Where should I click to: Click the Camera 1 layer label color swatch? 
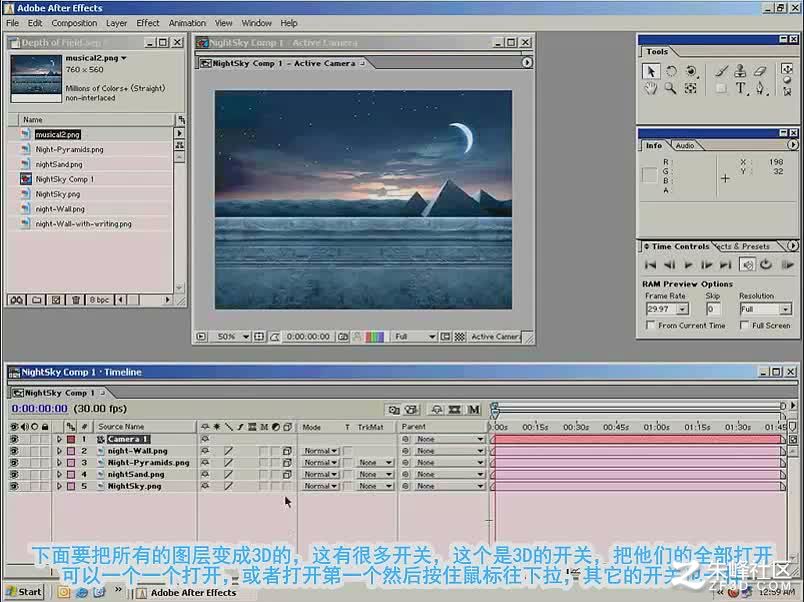click(71, 439)
